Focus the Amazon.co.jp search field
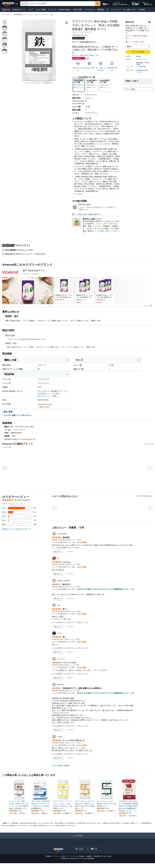 click(62, 4)
